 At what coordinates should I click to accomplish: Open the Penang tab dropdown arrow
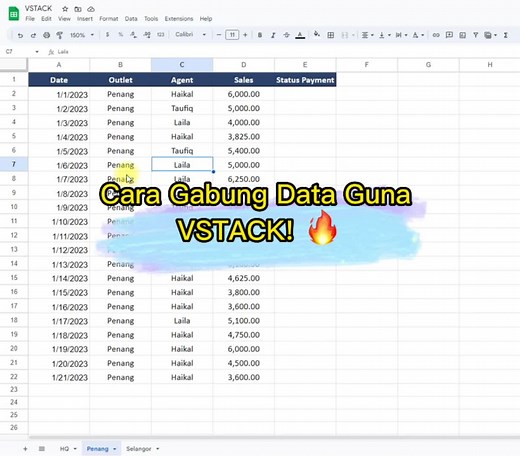click(x=115, y=449)
